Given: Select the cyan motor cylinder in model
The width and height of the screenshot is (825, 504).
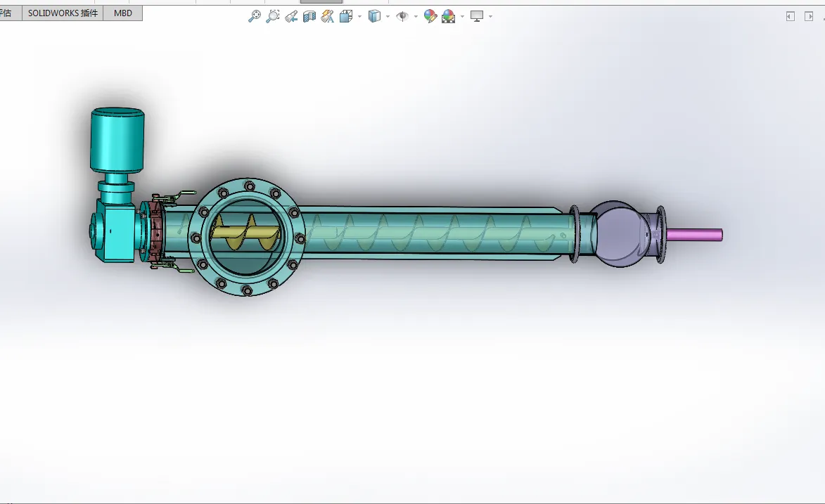Looking at the screenshot, I should [117, 140].
